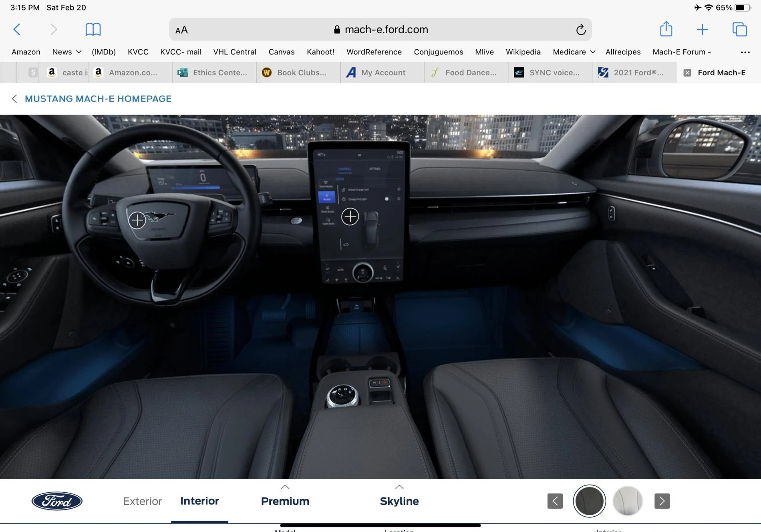Tap the iPad home indicator bar

(380, 525)
